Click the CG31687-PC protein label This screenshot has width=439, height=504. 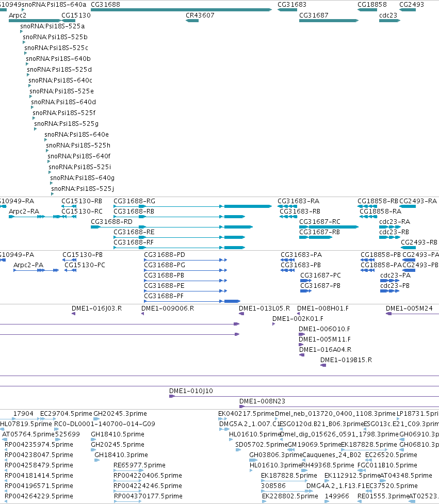[320, 275]
